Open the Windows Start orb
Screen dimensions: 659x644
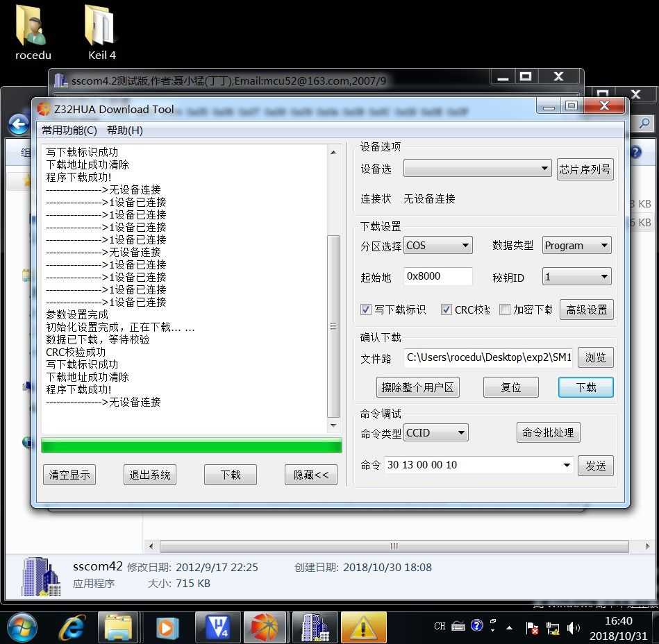22,628
